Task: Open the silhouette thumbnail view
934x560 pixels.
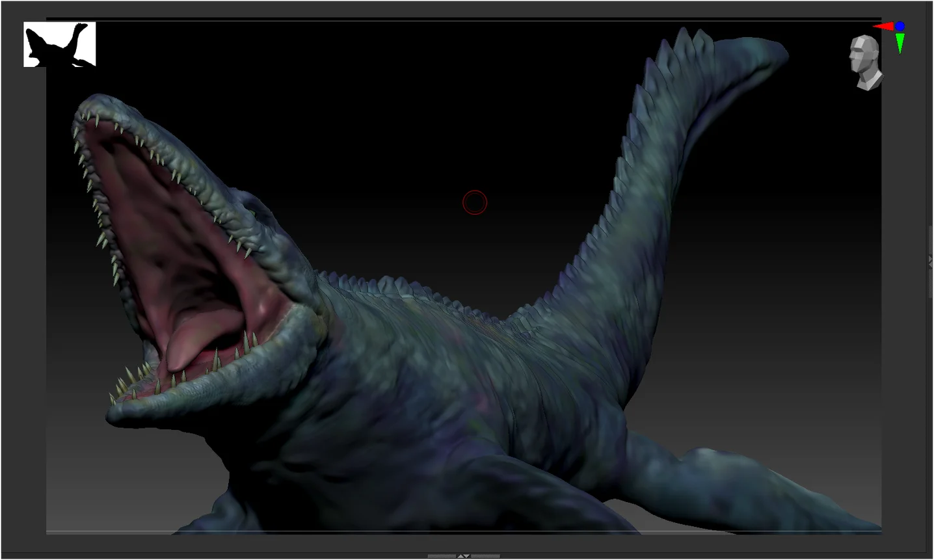Action: pos(60,44)
